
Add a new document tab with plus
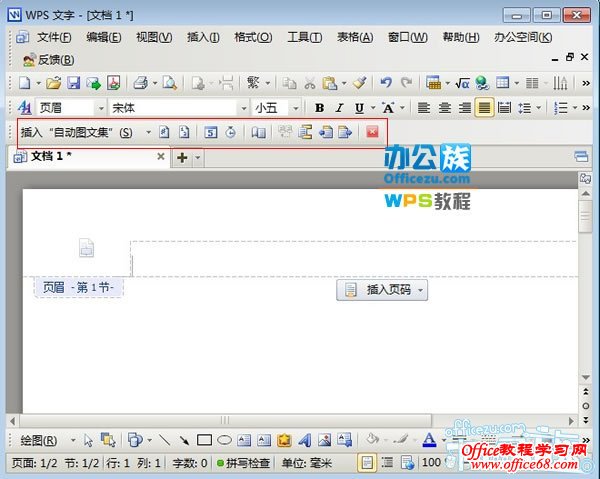click(182, 157)
